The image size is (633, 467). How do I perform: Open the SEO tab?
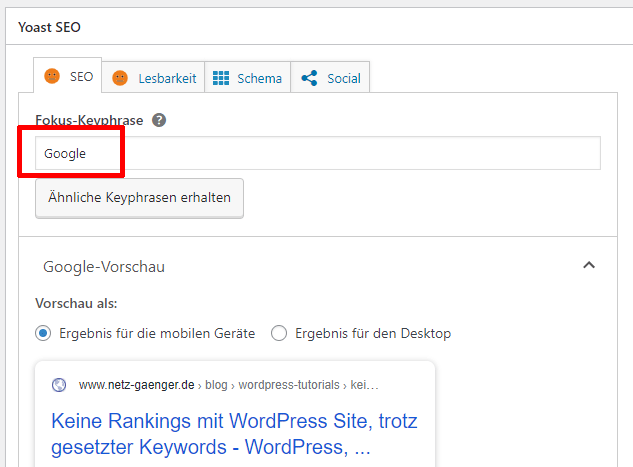(68, 75)
